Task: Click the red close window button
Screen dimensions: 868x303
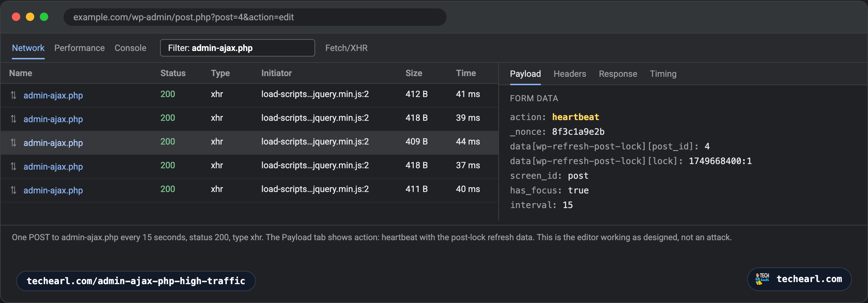Action: tap(16, 17)
